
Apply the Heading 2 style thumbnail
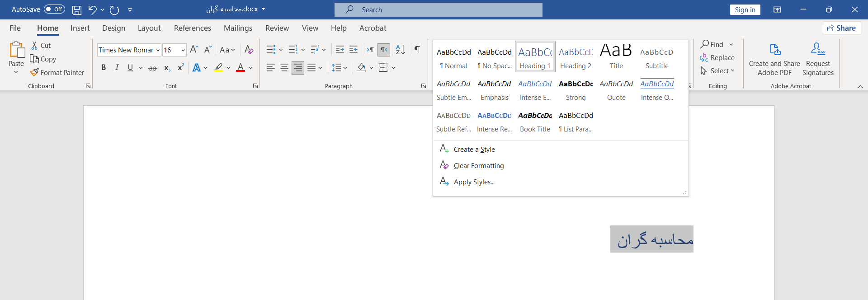pyautogui.click(x=576, y=57)
